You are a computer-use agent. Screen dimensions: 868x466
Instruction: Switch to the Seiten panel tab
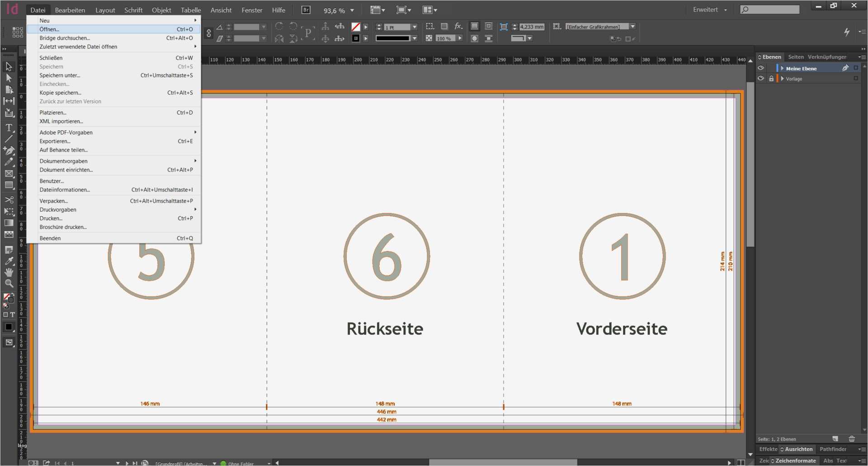pyautogui.click(x=795, y=57)
